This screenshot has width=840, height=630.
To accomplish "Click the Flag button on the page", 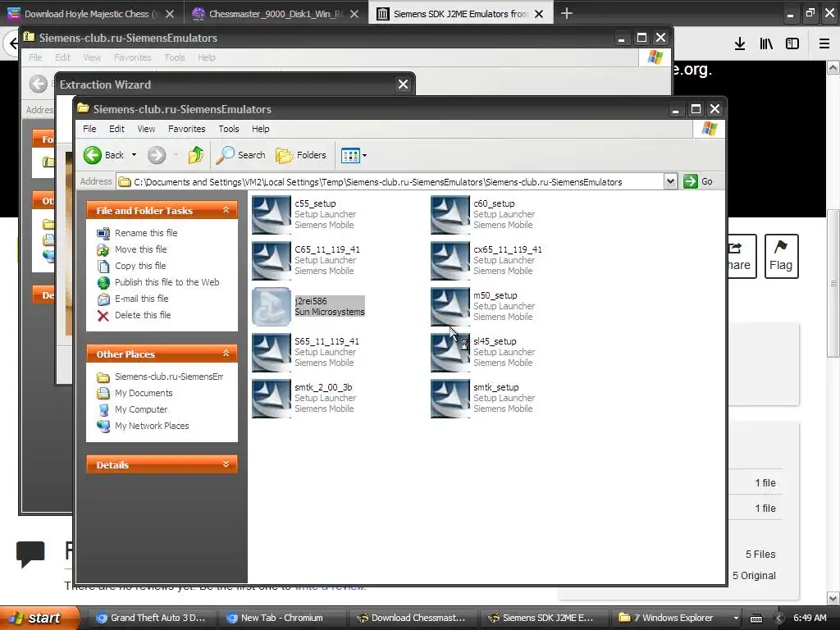I will (x=781, y=256).
